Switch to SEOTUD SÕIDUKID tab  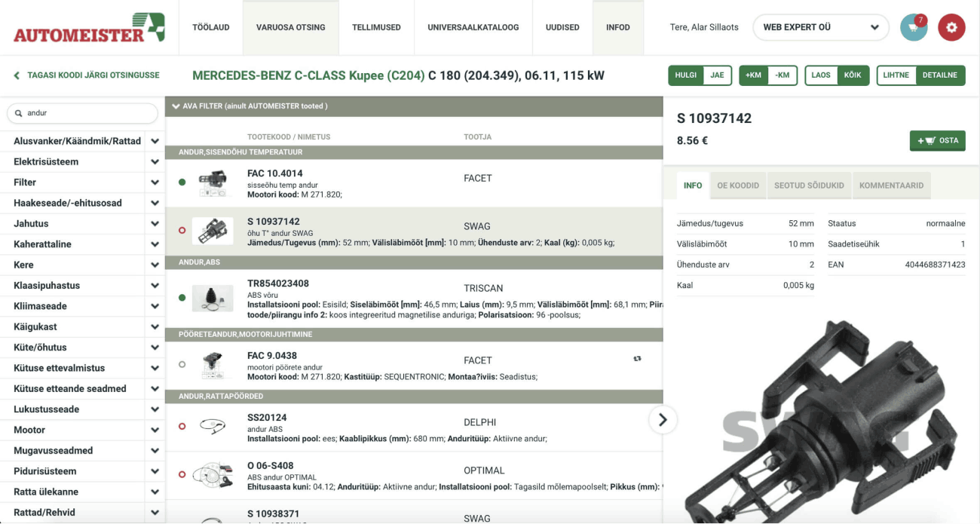[x=809, y=185]
